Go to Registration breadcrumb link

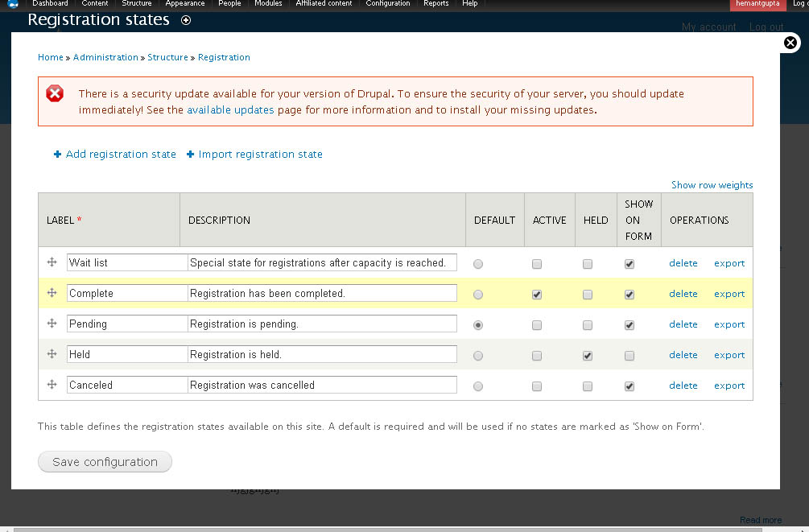224,57
